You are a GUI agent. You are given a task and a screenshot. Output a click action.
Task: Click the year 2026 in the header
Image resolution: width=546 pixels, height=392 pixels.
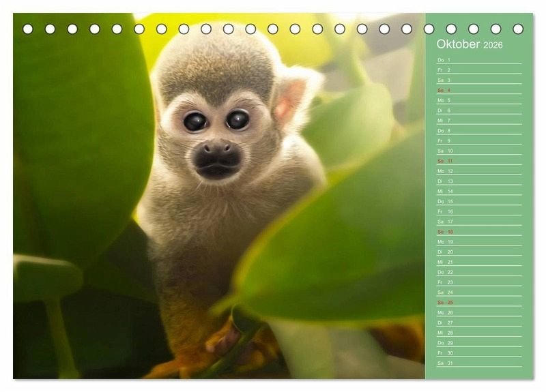click(x=493, y=45)
